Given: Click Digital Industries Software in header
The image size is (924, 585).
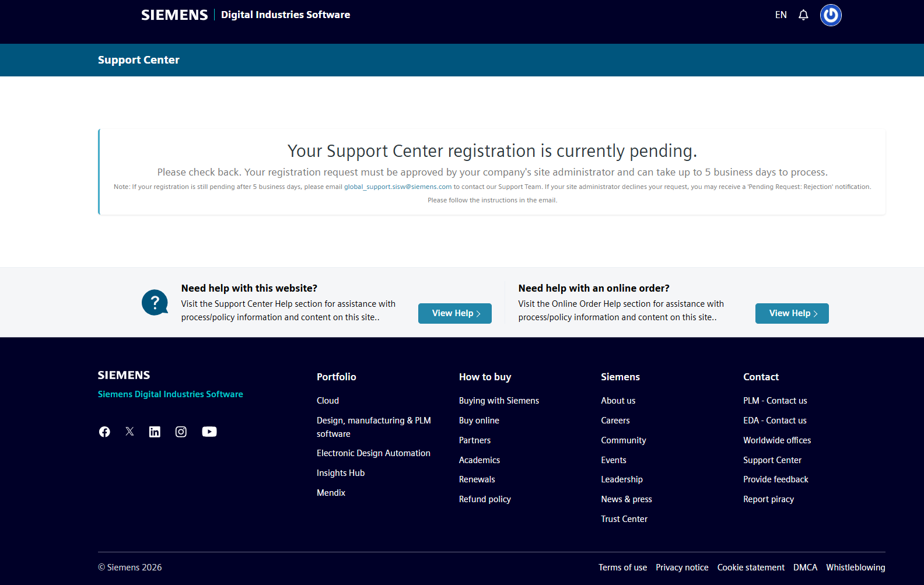Looking at the screenshot, I should click(285, 15).
